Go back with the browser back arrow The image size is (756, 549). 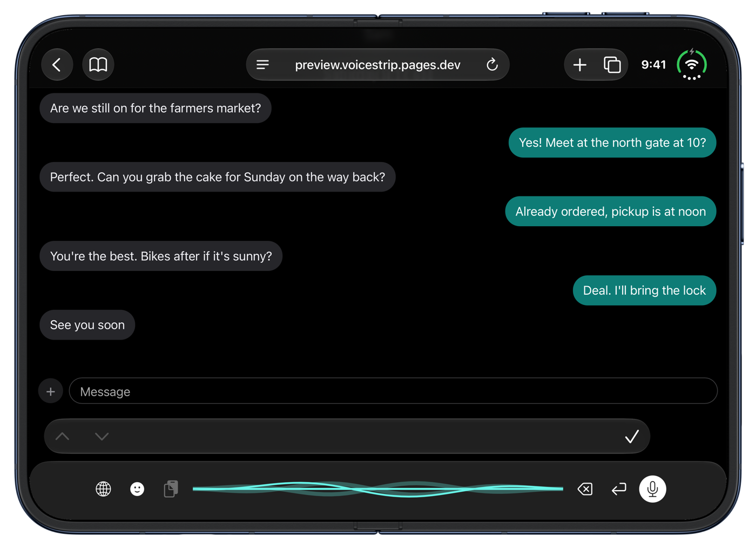57,65
